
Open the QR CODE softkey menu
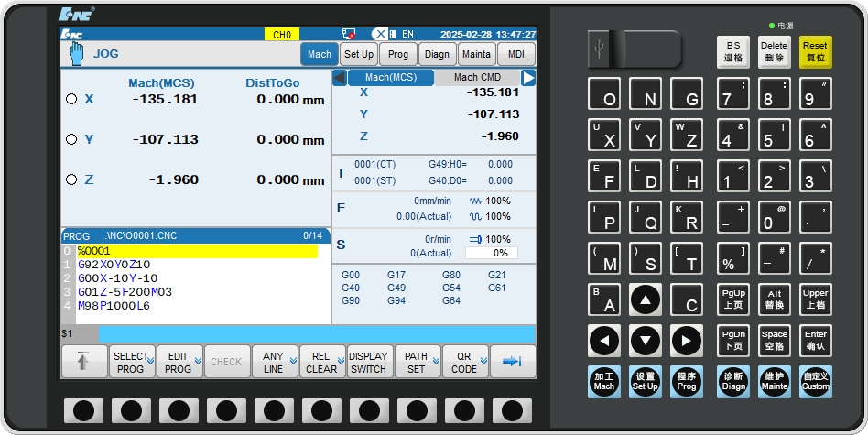[x=464, y=362]
